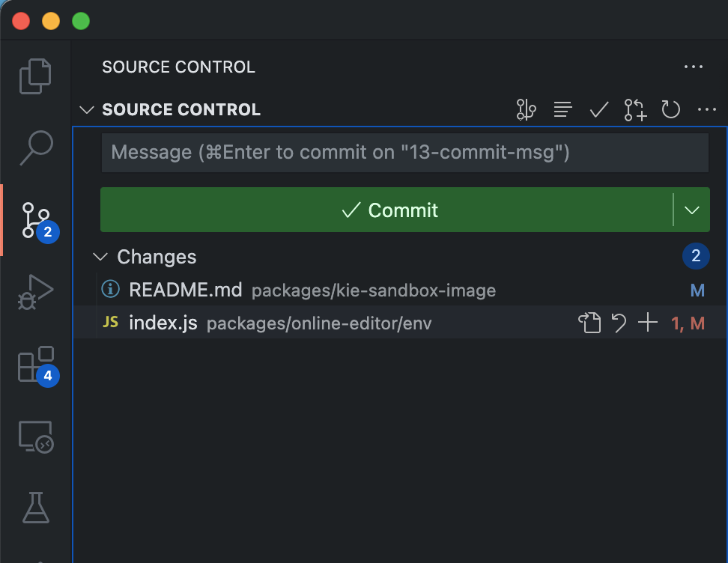Stage index.js using the plus icon
Viewport: 728px width, 563px height.
[647, 322]
